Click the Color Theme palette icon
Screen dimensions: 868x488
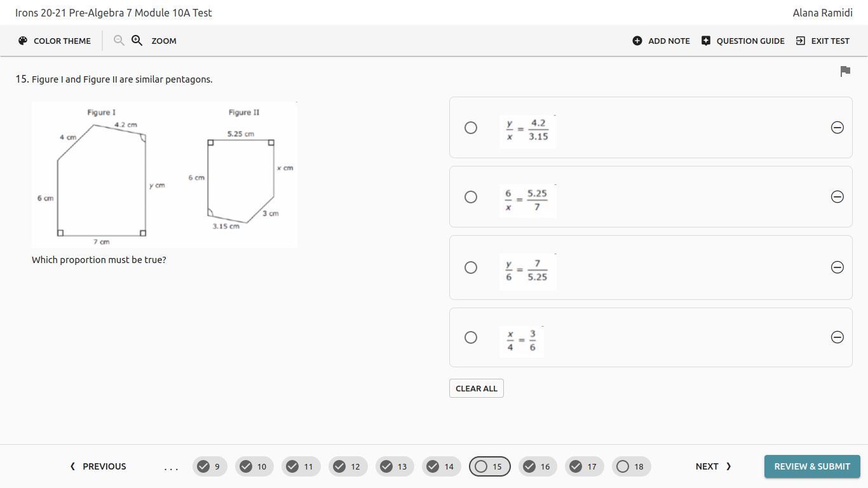[23, 41]
